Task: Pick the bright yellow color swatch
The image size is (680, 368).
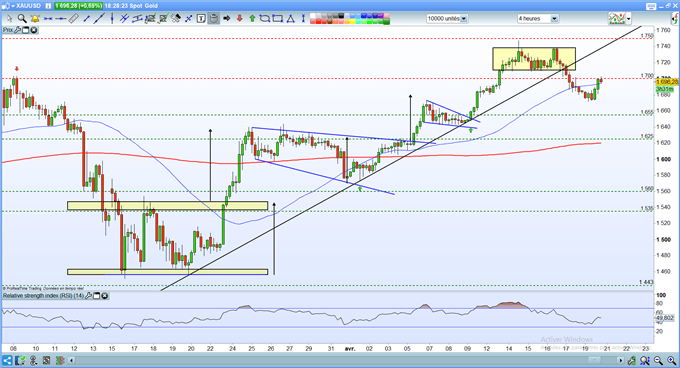Action: click(353, 21)
